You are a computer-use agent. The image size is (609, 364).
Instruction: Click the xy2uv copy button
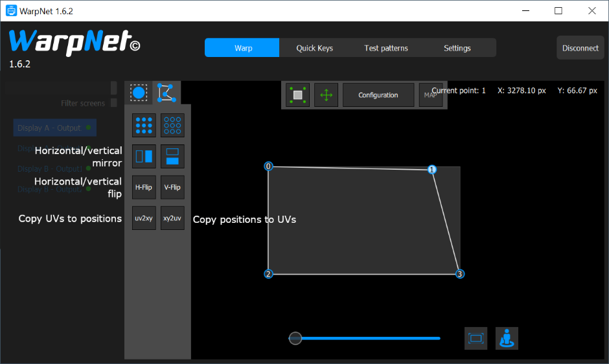pyautogui.click(x=172, y=218)
